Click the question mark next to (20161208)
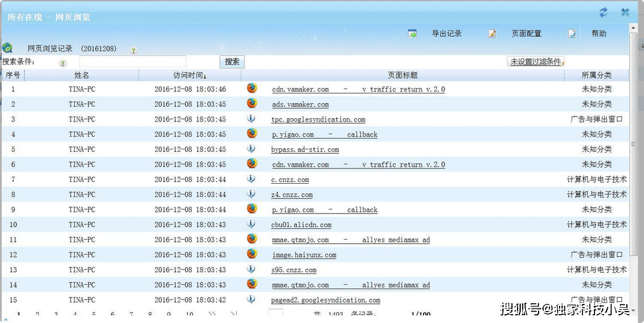644x323 pixels. click(x=133, y=50)
